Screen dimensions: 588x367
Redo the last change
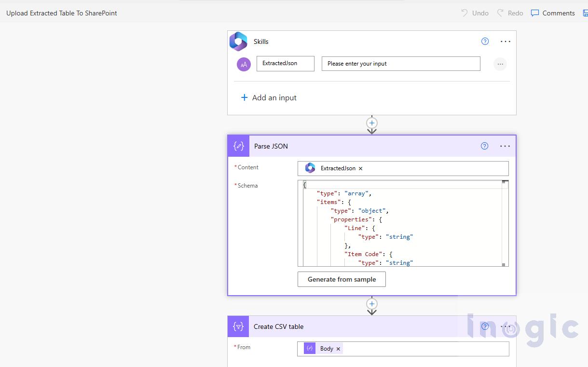pos(510,13)
